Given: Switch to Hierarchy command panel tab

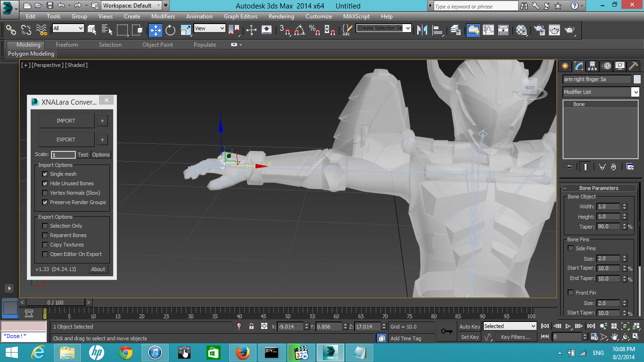Looking at the screenshot, I should pos(593,66).
